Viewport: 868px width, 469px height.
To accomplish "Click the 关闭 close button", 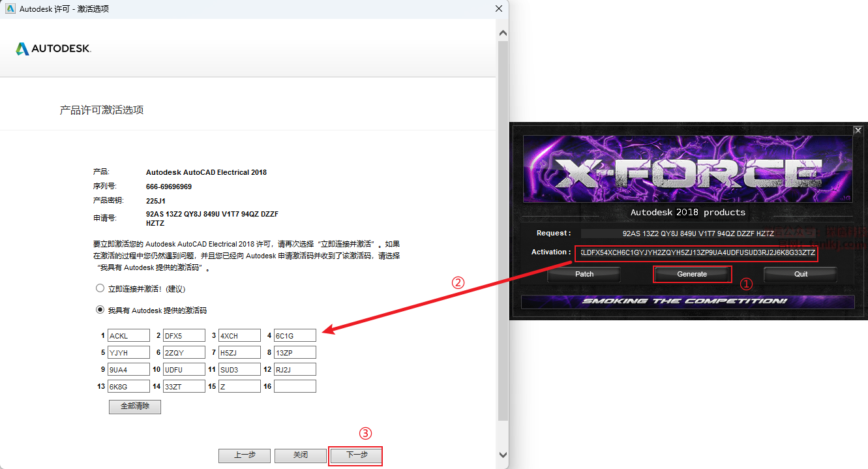I will (300, 455).
